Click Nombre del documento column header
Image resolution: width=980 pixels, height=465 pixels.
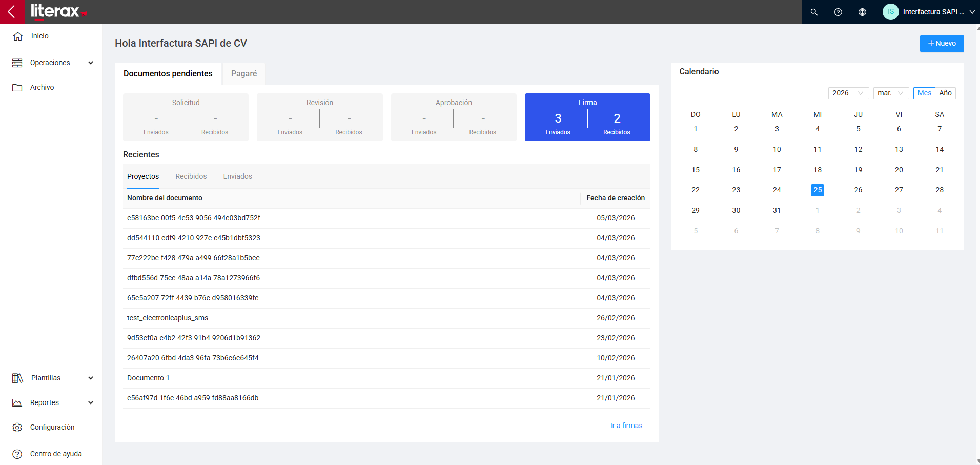click(x=165, y=198)
